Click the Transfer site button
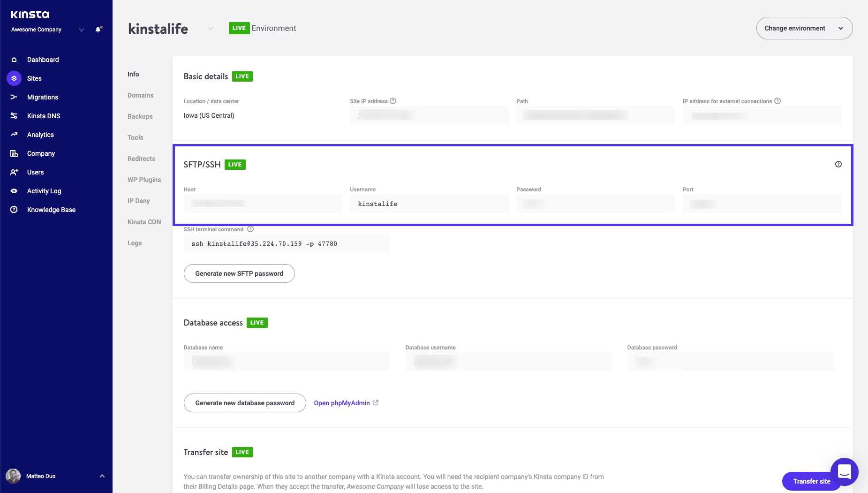 pos(811,481)
